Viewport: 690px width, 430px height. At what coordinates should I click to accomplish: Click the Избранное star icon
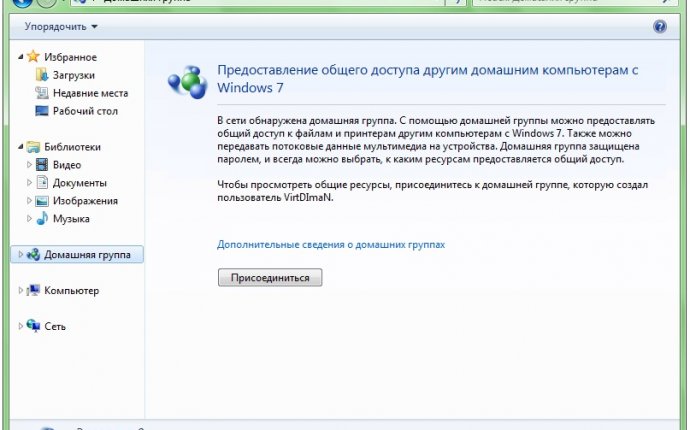[x=33, y=56]
